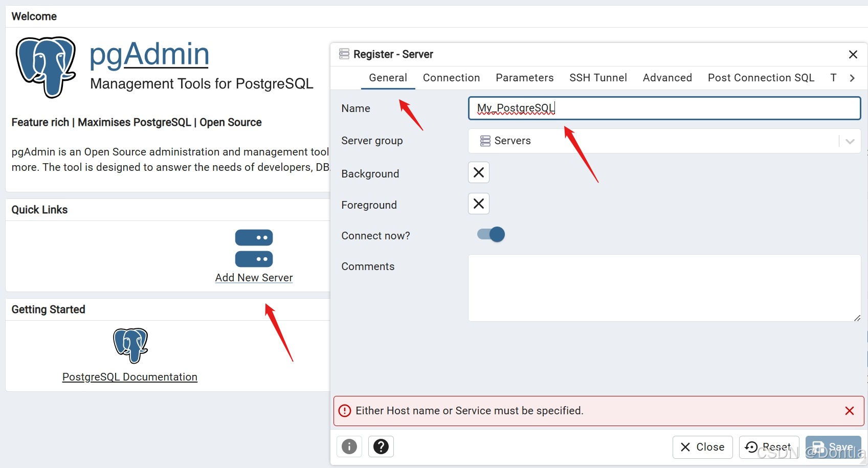Click the Welcome tab title
The height and width of the screenshot is (468, 868).
pos(34,16)
